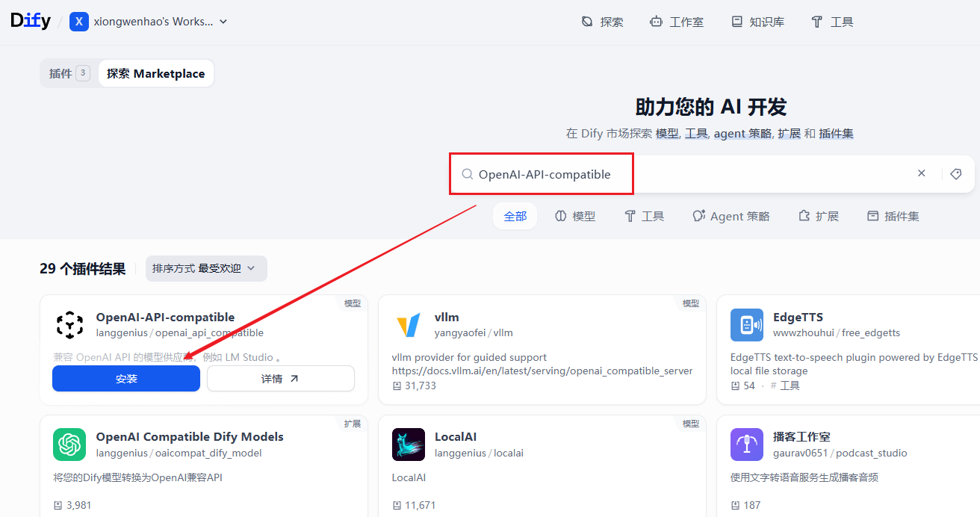Open OpenAI Compatible Dify Models title

coord(190,437)
